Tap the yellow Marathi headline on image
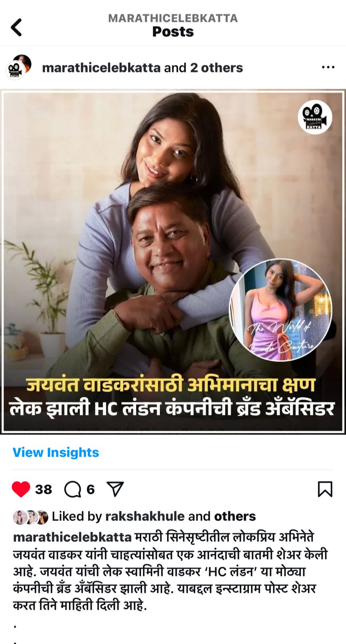The height and width of the screenshot is (644, 346). pyautogui.click(x=171, y=384)
